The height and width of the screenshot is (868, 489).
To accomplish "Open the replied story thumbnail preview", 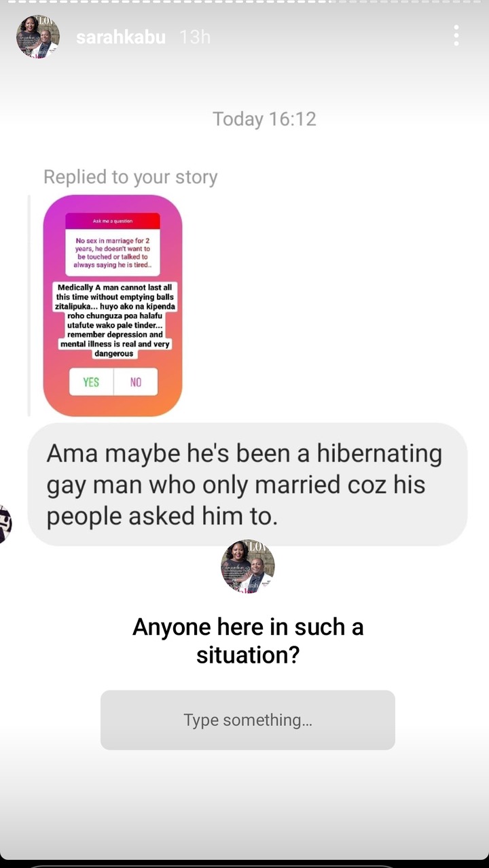I will (113, 305).
